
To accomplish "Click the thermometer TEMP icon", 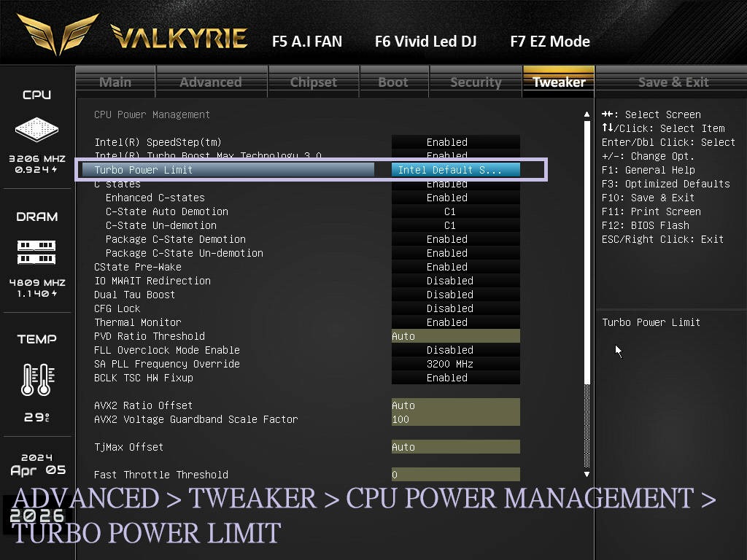I will [x=36, y=380].
